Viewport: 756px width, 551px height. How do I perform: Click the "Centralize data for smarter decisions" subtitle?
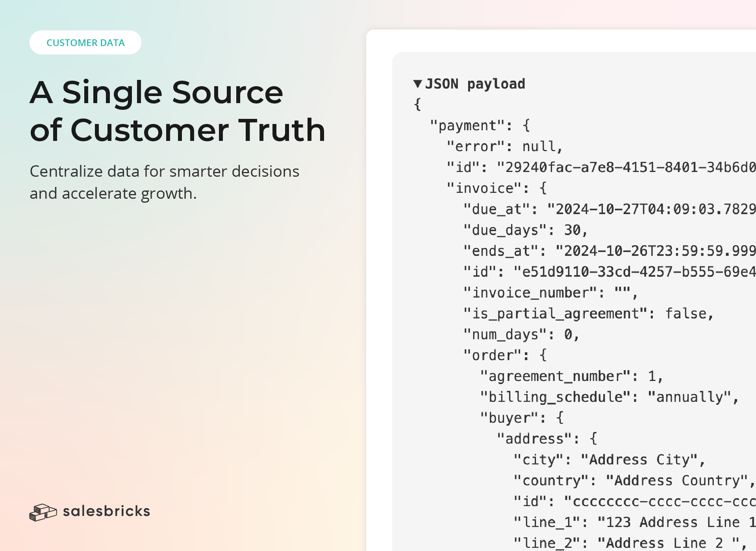tap(164, 172)
